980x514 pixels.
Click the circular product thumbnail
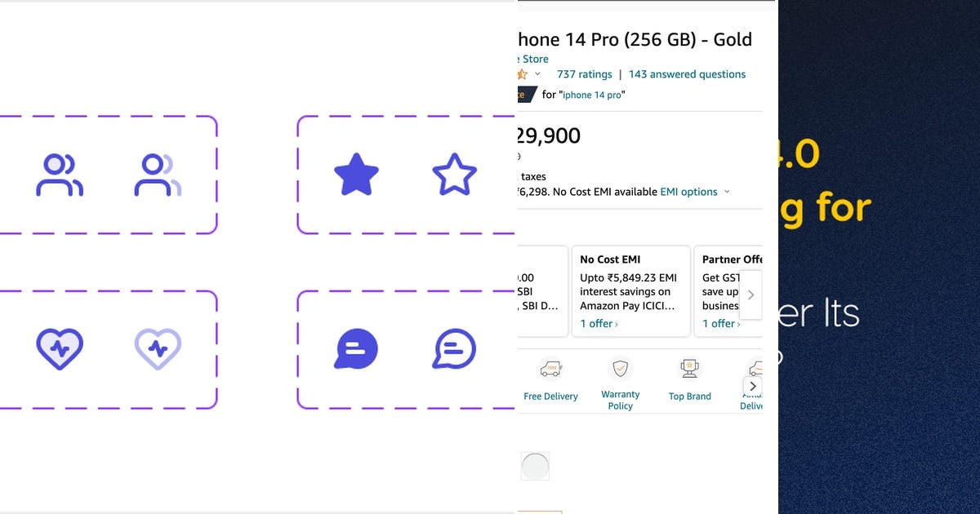536,466
